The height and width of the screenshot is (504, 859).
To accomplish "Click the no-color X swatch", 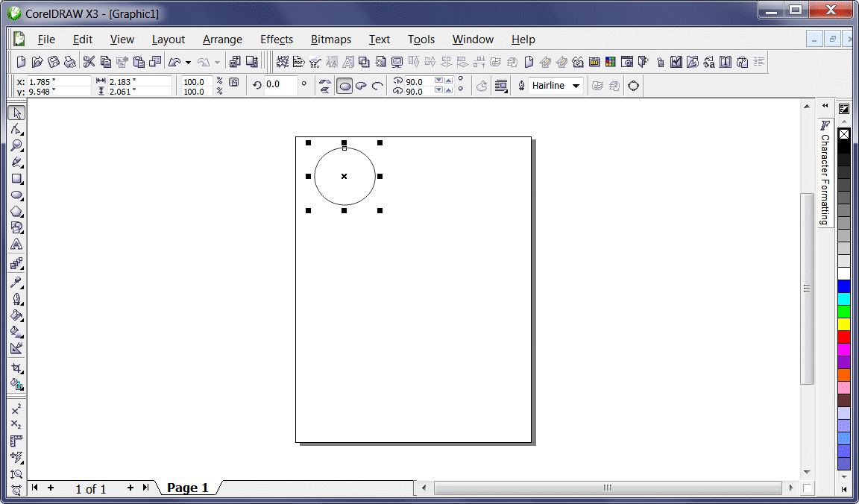I will pos(844,134).
